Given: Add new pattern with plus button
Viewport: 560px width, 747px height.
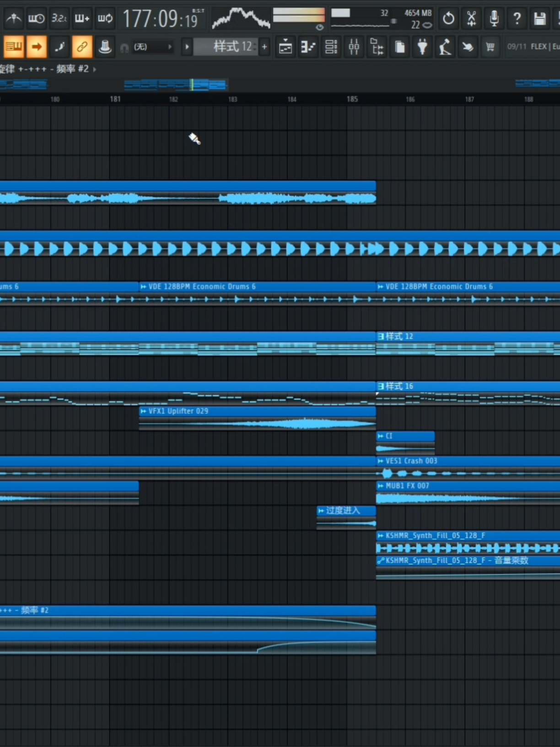Looking at the screenshot, I should click(x=264, y=47).
